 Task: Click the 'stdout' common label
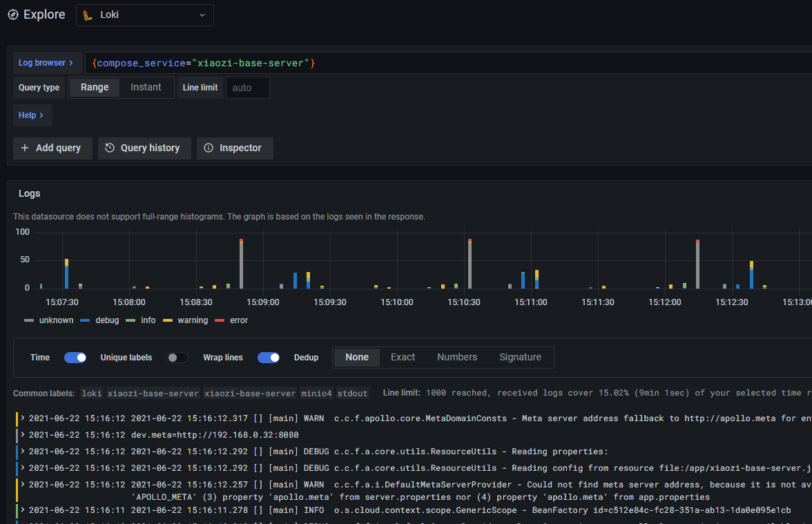tap(352, 394)
